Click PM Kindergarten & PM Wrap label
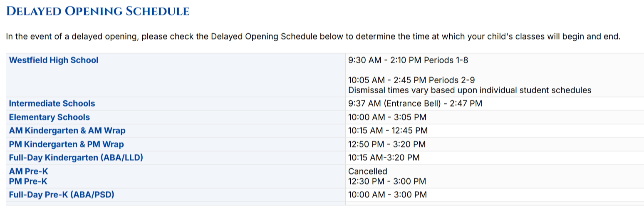The image size is (644, 207). tap(67, 144)
